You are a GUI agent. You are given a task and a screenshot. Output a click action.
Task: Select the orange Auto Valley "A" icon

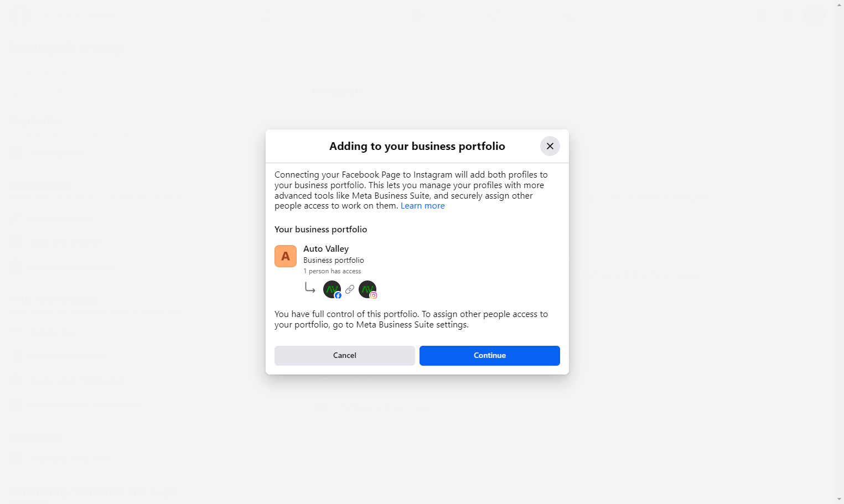click(286, 256)
